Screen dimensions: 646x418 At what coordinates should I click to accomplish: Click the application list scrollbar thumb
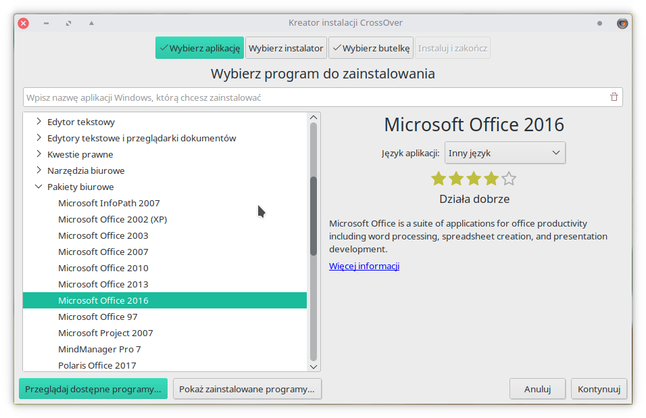pyautogui.click(x=314, y=216)
